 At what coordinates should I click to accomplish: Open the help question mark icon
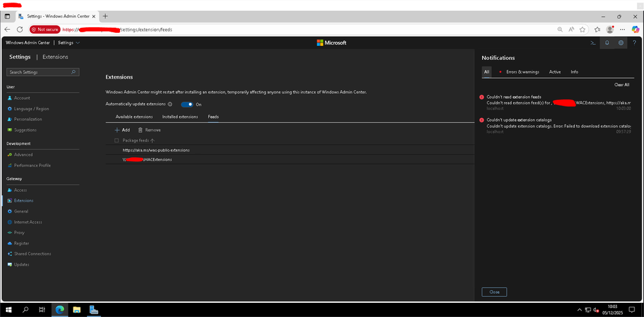pyautogui.click(x=634, y=43)
